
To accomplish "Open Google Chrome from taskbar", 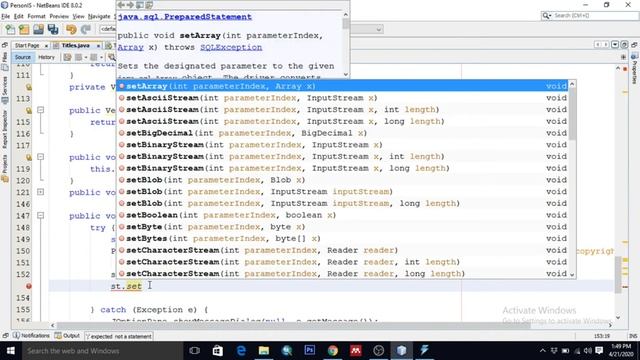I will (x=333, y=351).
